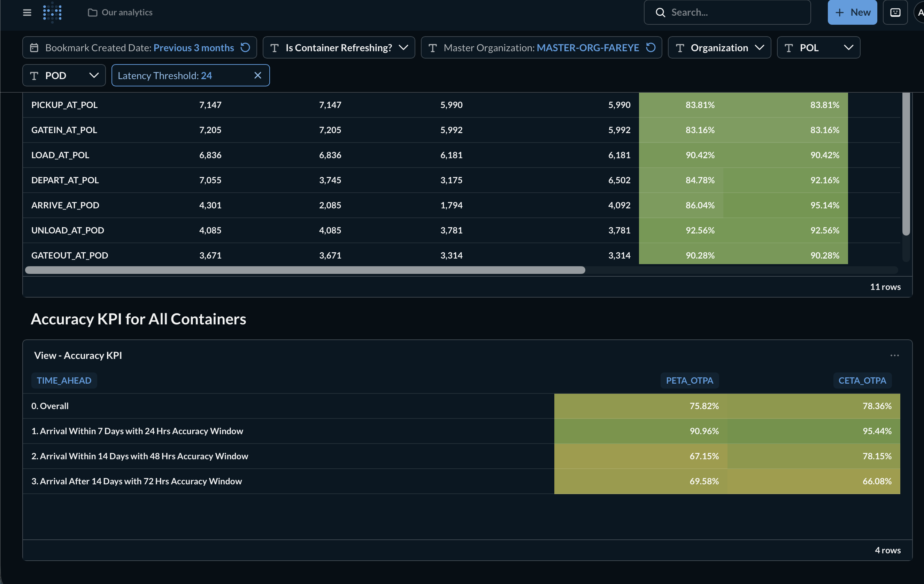Screen dimensions: 924x584
Task: Click the 84.78% cell in DEPART_AT_POL row
Action: pos(681,180)
